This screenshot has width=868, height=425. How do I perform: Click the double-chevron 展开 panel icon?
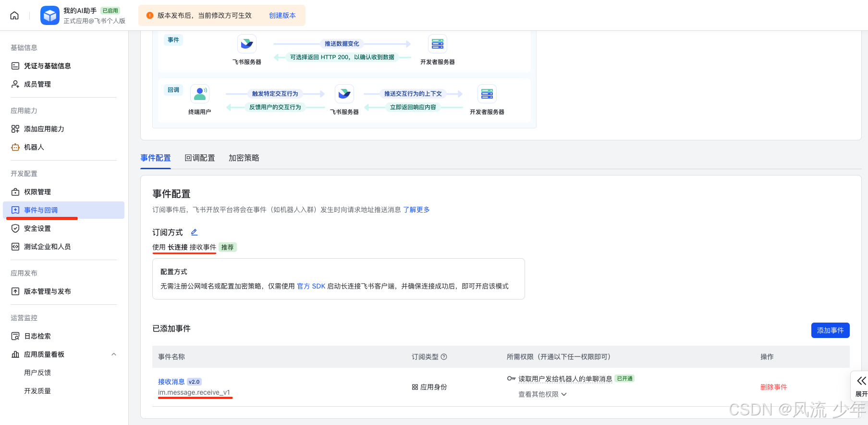(x=862, y=381)
